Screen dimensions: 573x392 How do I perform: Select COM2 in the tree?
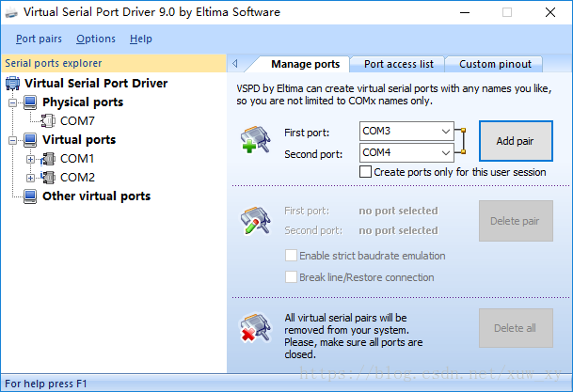[77, 178]
